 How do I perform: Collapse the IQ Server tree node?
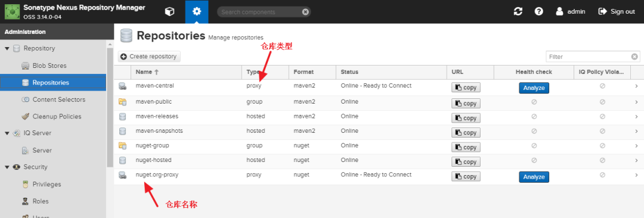(x=7, y=133)
